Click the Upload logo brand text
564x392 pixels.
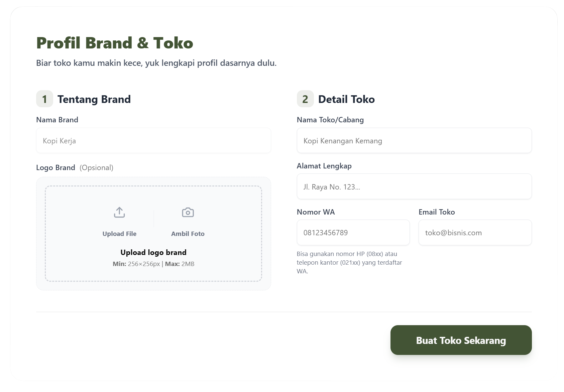[153, 252]
